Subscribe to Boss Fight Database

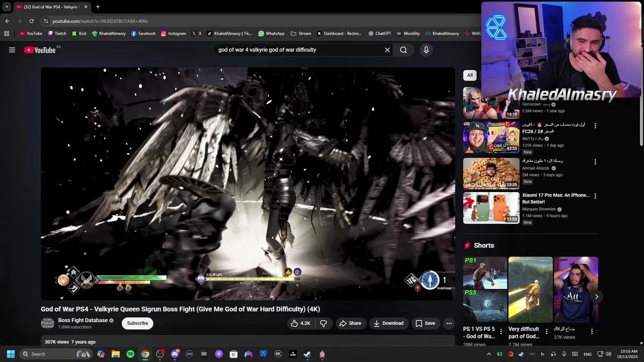(137, 323)
